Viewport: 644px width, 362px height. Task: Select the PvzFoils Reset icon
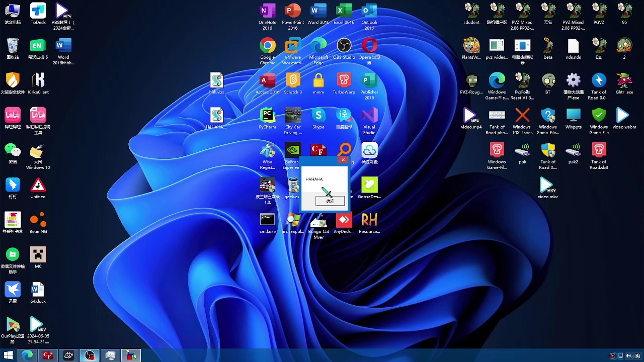pos(522,85)
